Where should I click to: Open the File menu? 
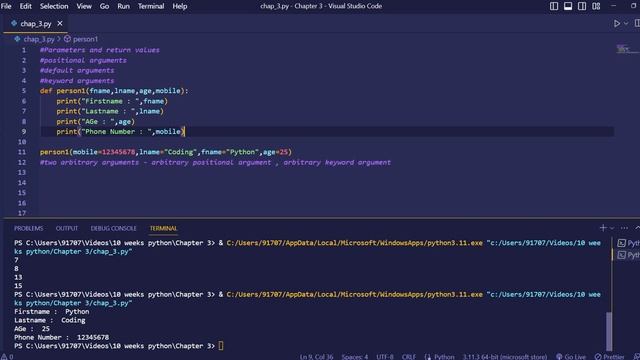(6, 6)
